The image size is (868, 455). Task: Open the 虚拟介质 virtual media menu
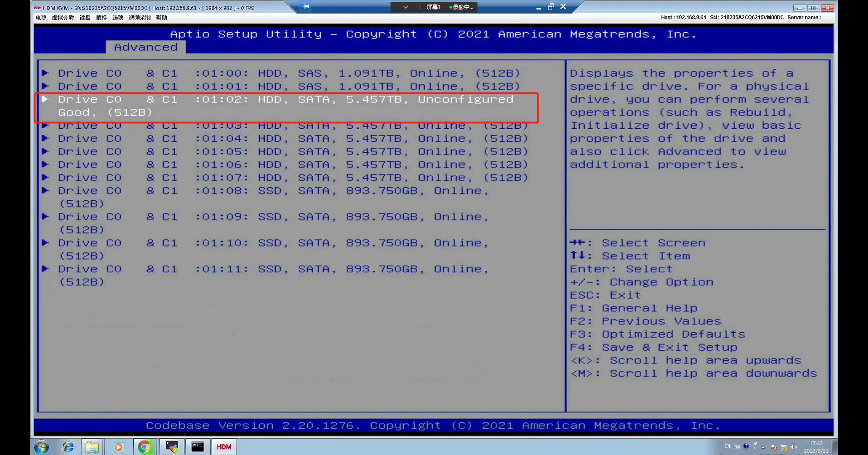click(63, 18)
